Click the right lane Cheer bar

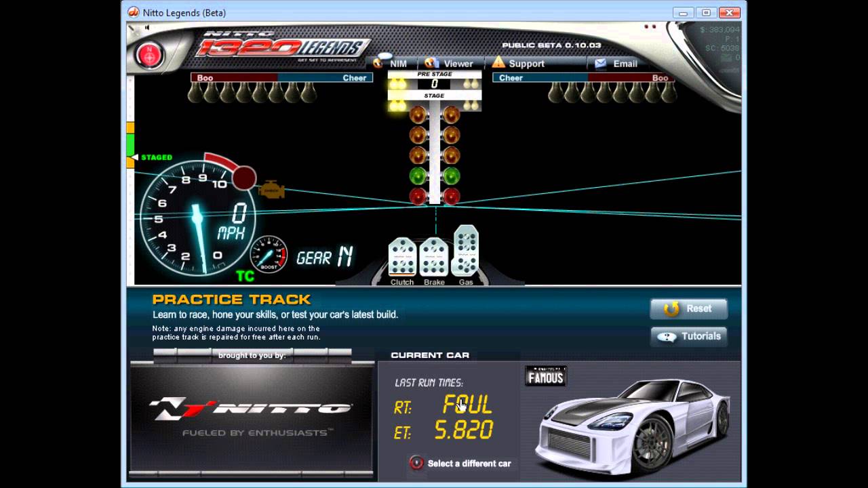[540, 78]
